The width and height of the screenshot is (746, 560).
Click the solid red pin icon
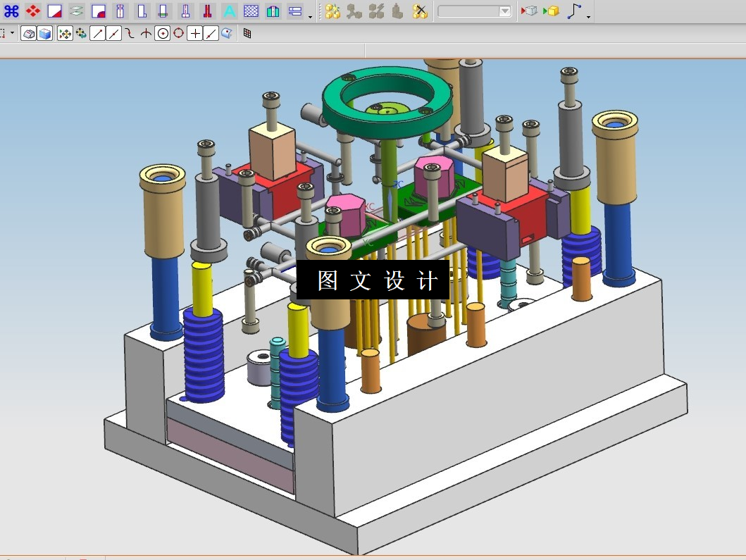coord(207,11)
